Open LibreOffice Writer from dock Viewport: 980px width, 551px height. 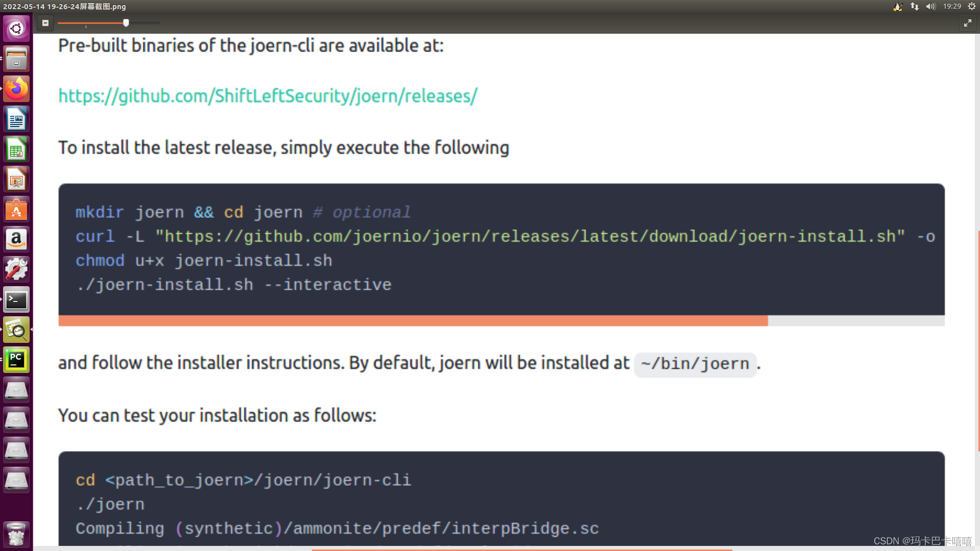[16, 119]
